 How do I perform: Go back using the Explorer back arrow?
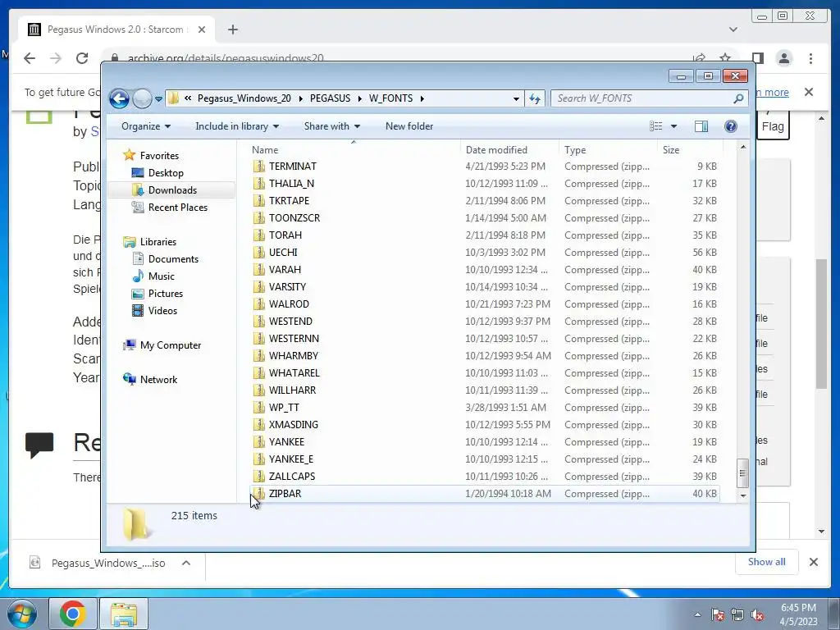tap(119, 98)
